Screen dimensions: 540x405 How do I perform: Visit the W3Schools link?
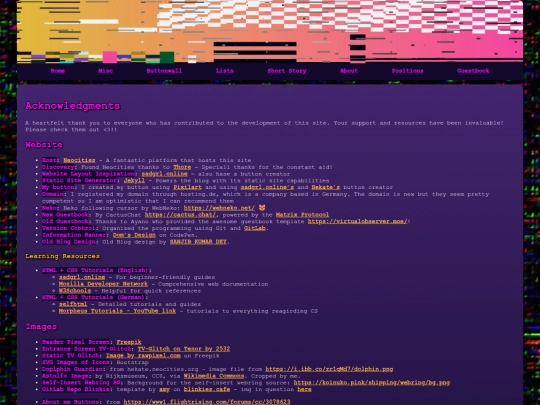point(75,291)
